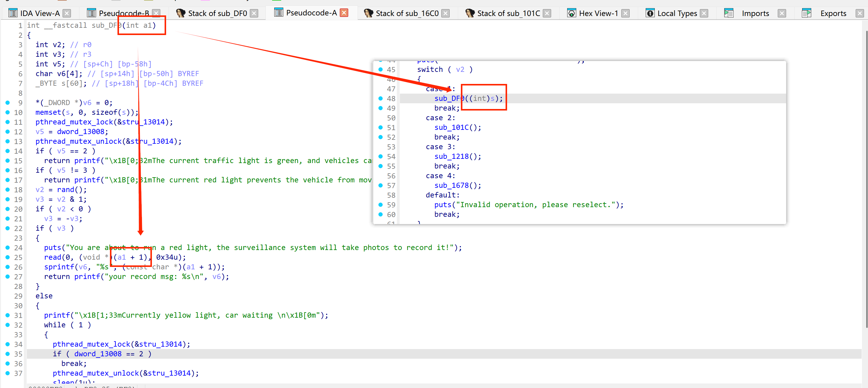
Task: Open the Imports tab
Action: 755,14
